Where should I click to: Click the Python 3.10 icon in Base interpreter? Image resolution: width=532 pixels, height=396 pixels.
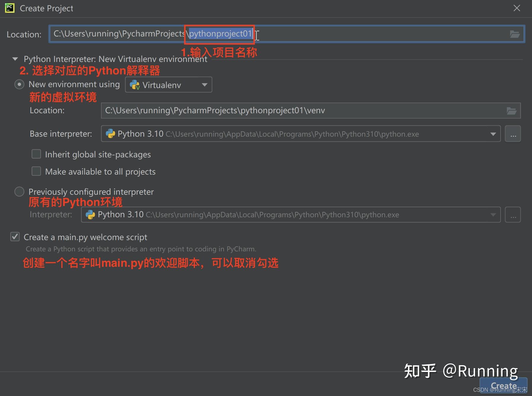coord(110,134)
